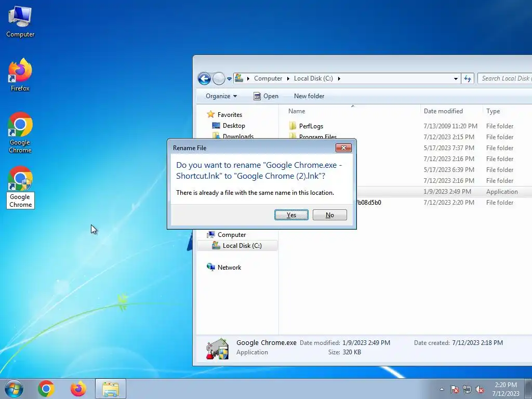Select Downloads in navigation pane
This screenshot has width=532, height=399.
tap(238, 137)
